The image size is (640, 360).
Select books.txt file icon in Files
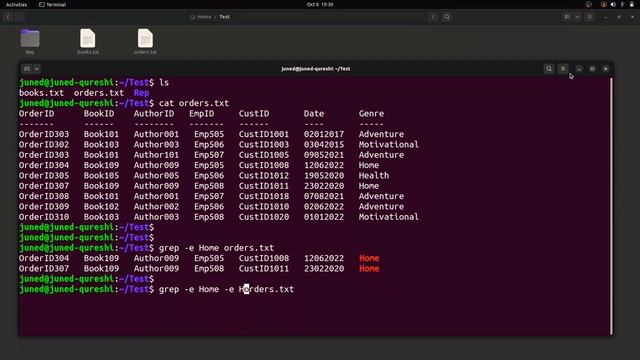click(88, 42)
